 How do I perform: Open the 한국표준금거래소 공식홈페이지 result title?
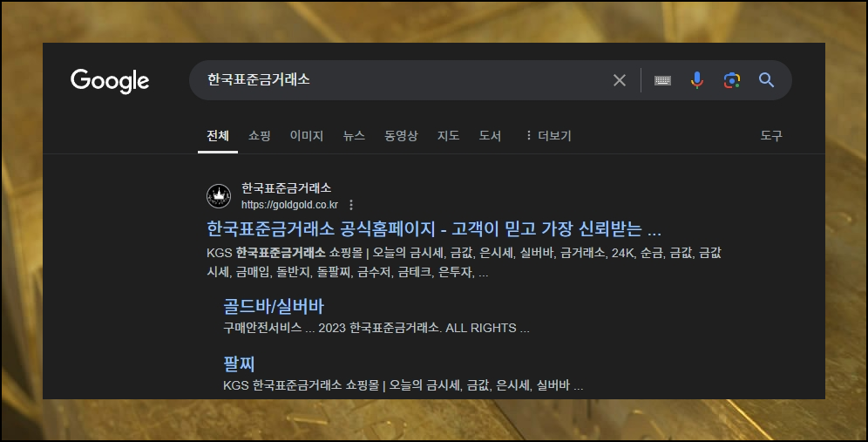[x=434, y=228]
